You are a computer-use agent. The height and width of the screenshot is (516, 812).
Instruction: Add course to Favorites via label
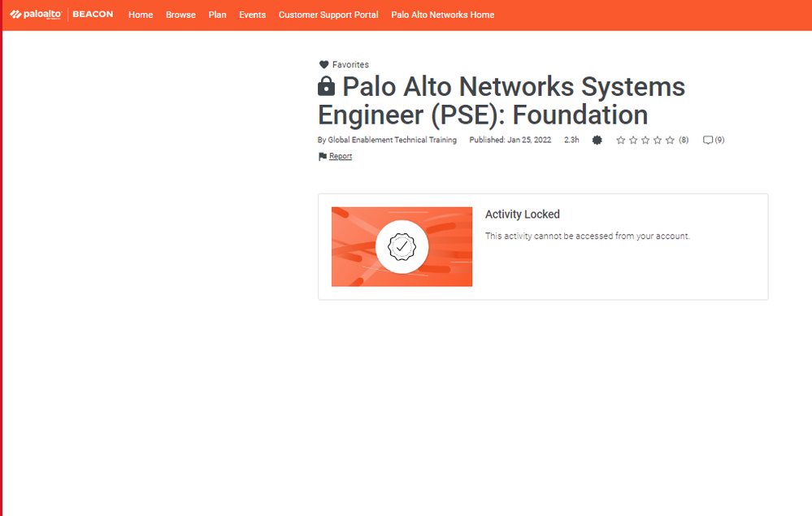(350, 65)
